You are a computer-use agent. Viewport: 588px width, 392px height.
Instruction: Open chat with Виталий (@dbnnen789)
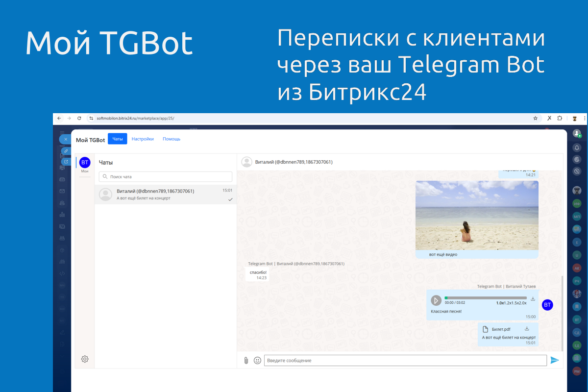pos(166,195)
